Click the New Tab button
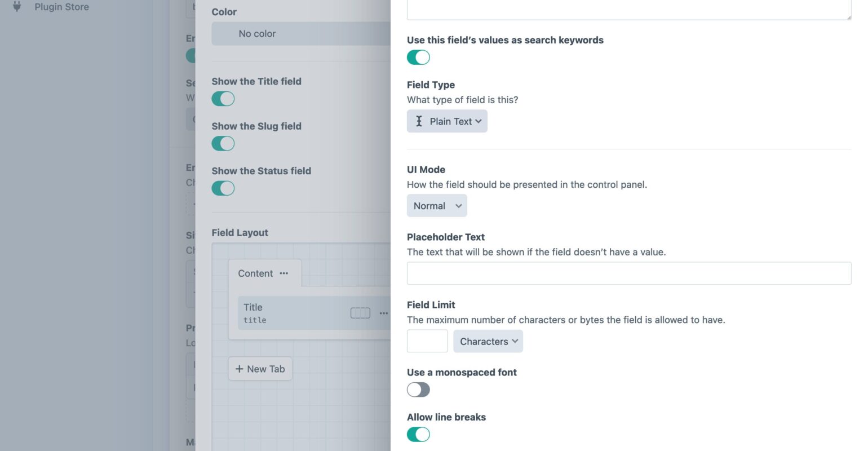The width and height of the screenshot is (868, 451). point(260,369)
